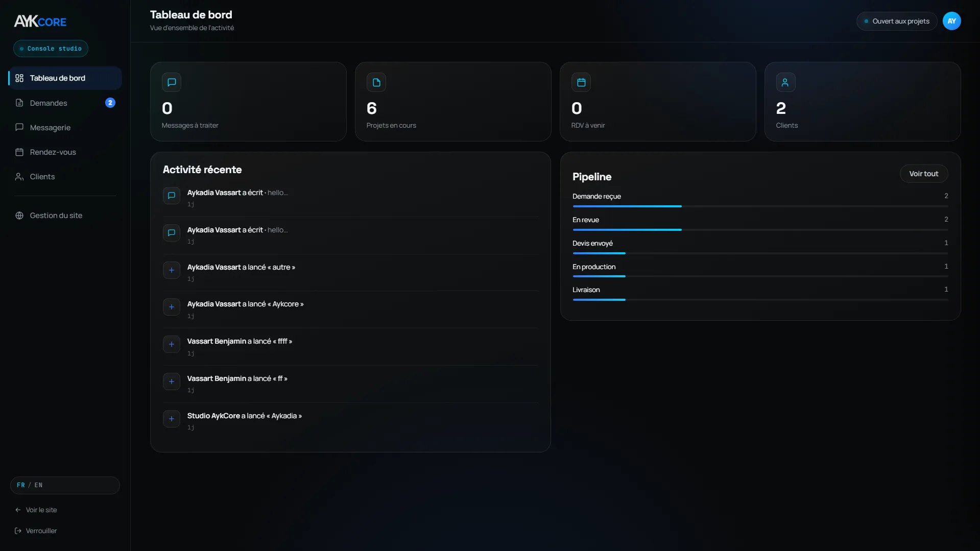
Task: Click the AYKCORE logo
Action: [x=40, y=21]
